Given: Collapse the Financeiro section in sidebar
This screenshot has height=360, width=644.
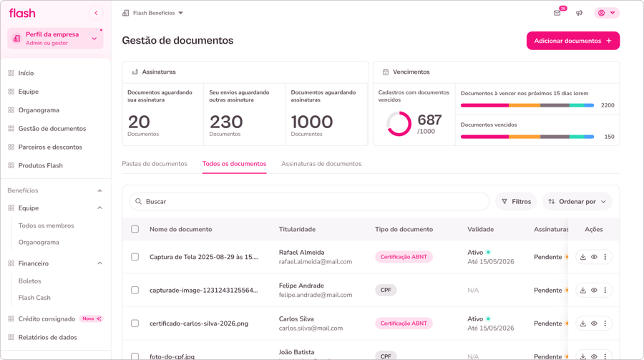Looking at the screenshot, I should (99, 263).
